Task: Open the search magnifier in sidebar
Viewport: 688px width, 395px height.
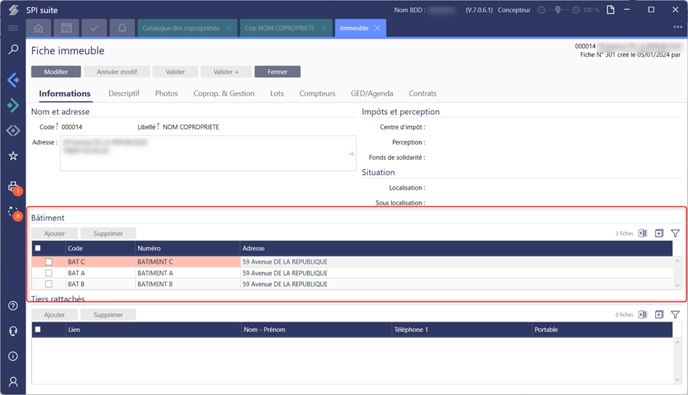Action: click(x=13, y=49)
